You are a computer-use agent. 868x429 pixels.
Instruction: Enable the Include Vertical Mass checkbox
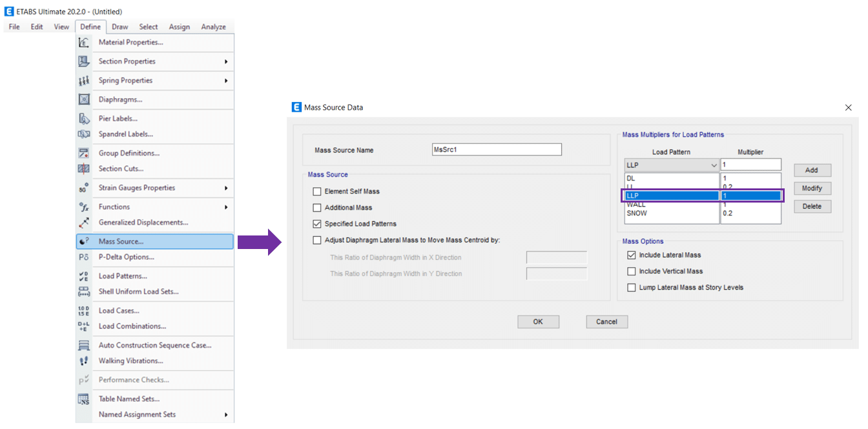[632, 271]
